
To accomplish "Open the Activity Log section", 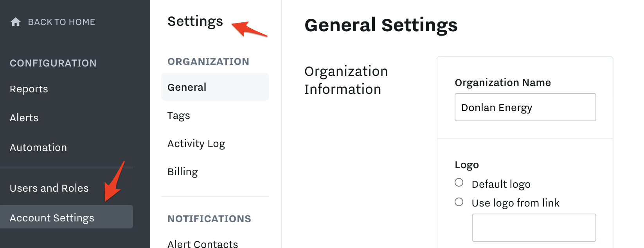I will [x=196, y=144].
